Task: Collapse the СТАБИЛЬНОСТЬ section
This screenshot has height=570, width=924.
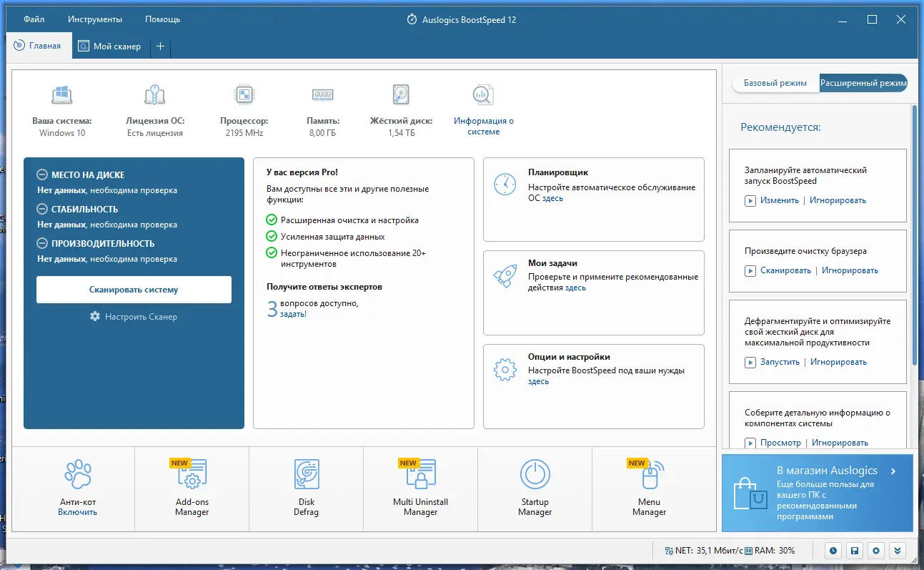Action: 43,209
